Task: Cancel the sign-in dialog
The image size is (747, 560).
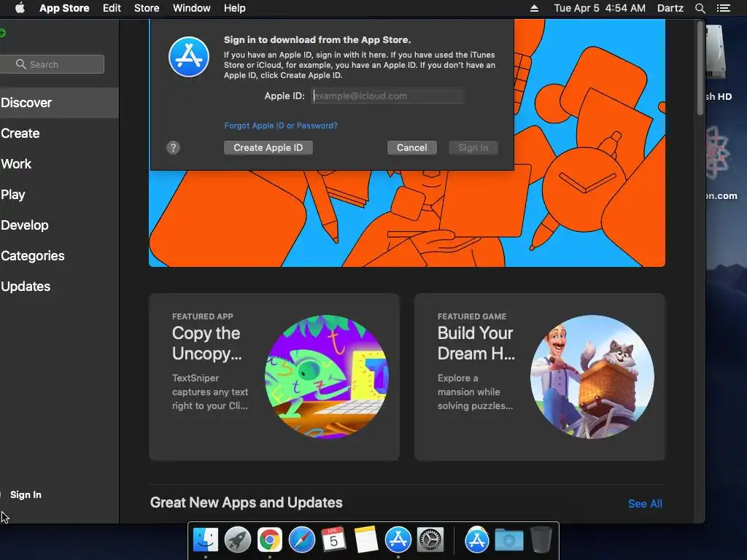Action: [x=412, y=147]
